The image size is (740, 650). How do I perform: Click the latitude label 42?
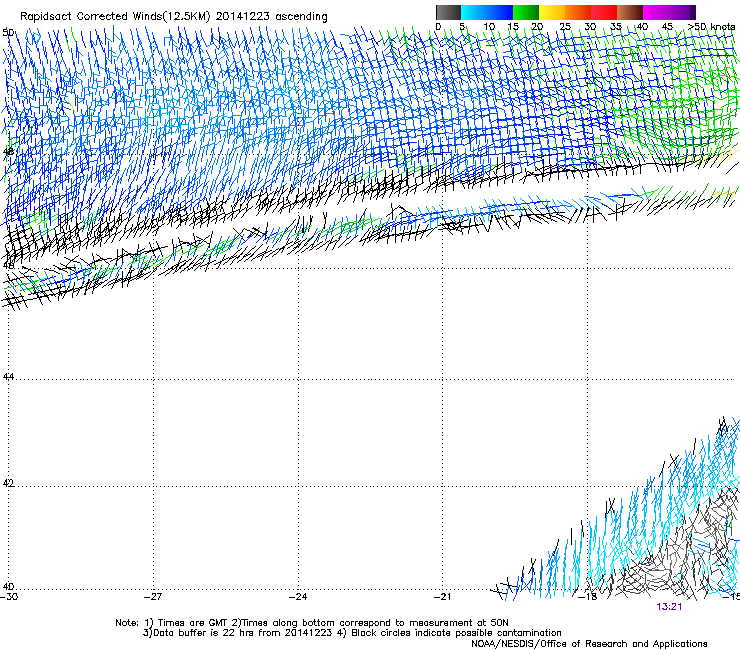click(x=8, y=483)
